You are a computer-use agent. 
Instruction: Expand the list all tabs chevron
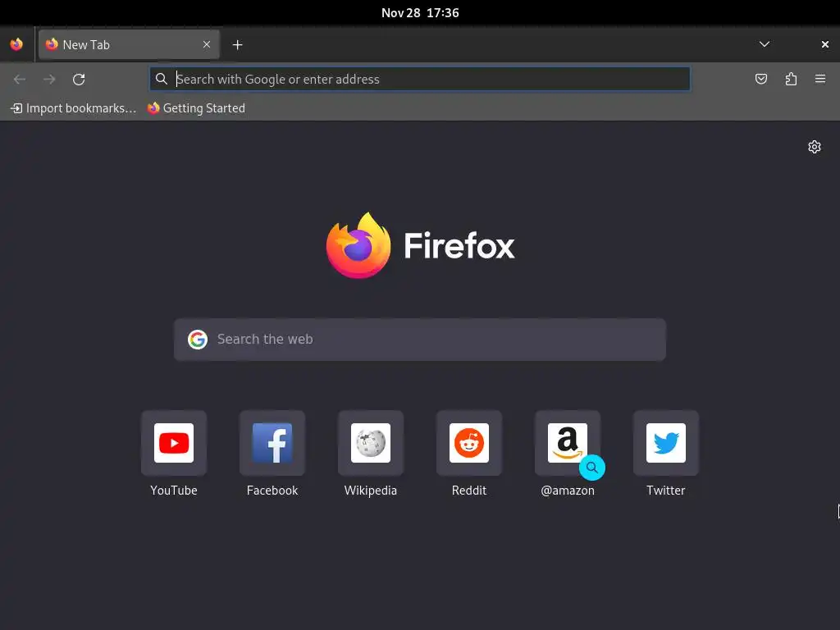pyautogui.click(x=765, y=44)
